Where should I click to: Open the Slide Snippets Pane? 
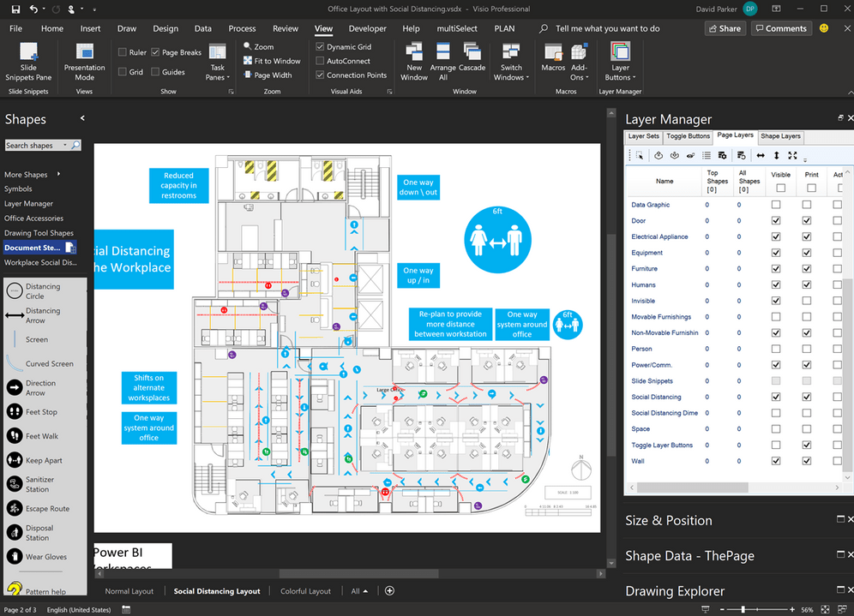[28, 62]
